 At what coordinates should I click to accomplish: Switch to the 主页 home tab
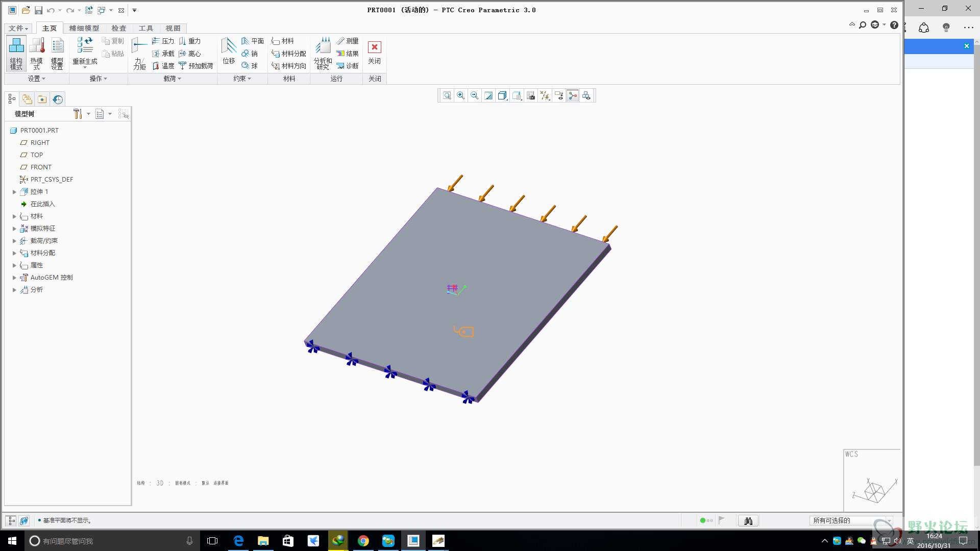pyautogui.click(x=50, y=28)
